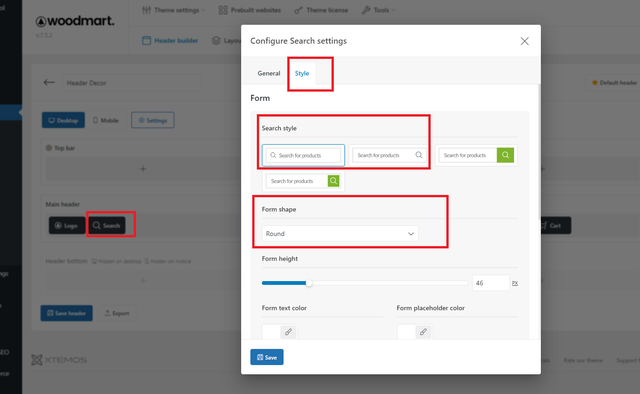640x394 pixels.
Task: Add element to Header bottom row
Action: pyautogui.click(x=143, y=280)
